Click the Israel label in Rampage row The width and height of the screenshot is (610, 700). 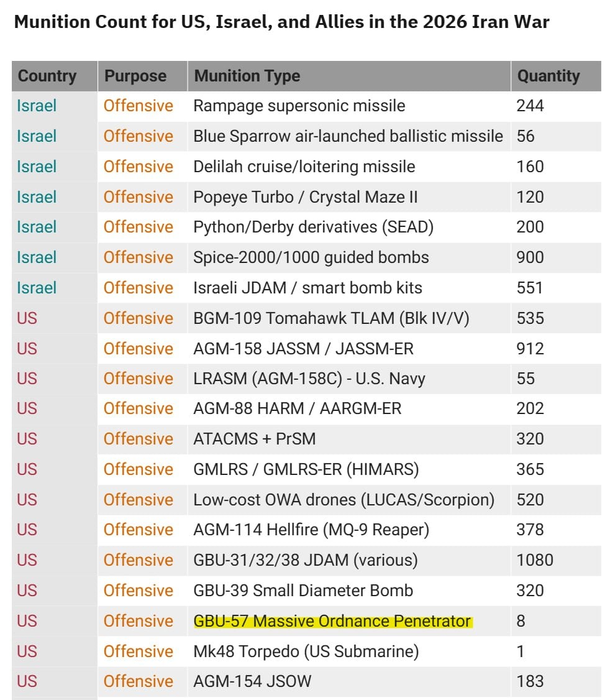pyautogui.click(x=37, y=106)
